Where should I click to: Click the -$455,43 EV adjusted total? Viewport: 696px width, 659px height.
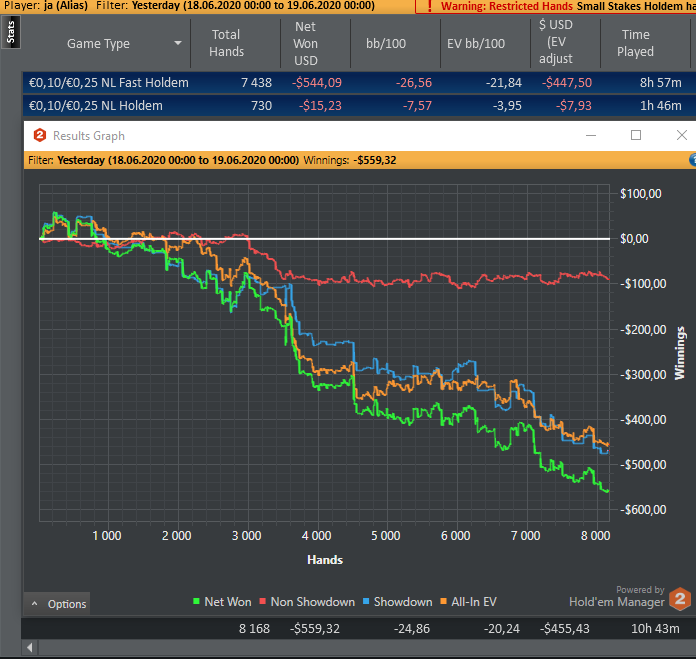(565, 628)
